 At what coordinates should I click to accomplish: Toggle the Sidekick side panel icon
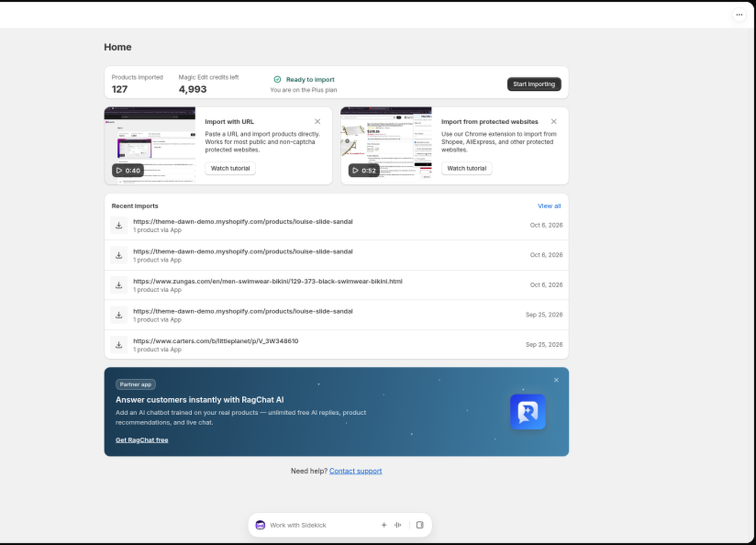pos(420,525)
